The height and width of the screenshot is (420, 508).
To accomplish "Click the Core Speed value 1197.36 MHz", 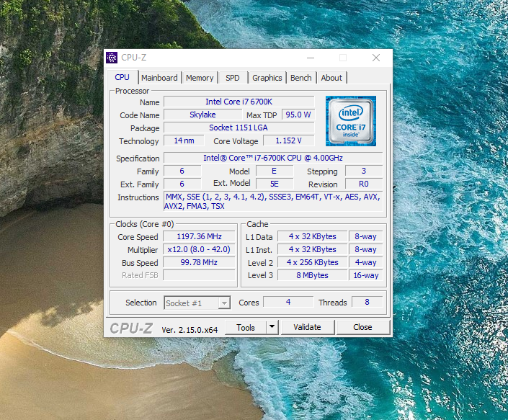I will pos(199,236).
